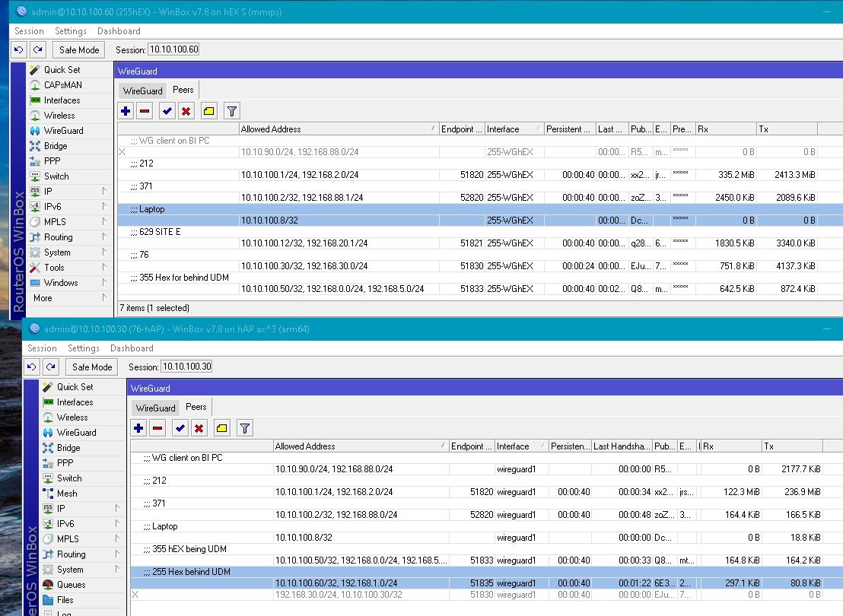Click the red minus Remove button in 76-hAP window
Viewport: 843px width, 616px height.
(x=157, y=428)
